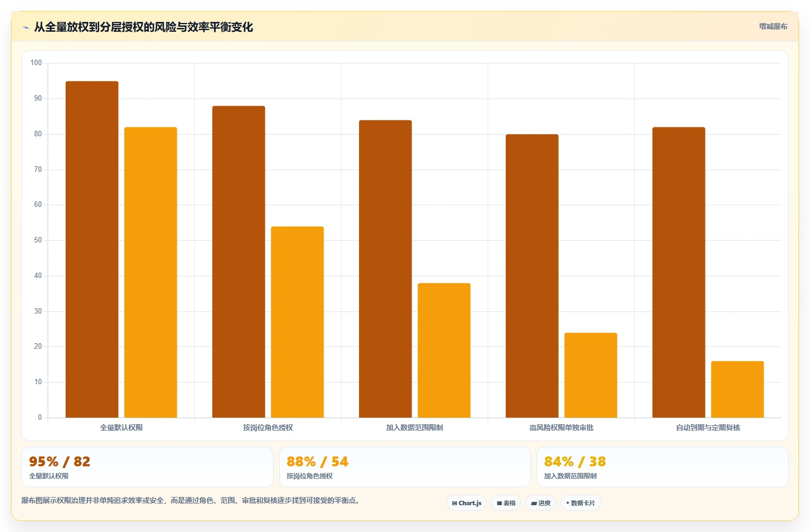This screenshot has height=532, width=810.
Task: Open the 88% / 54 data card
Action: coord(405,467)
